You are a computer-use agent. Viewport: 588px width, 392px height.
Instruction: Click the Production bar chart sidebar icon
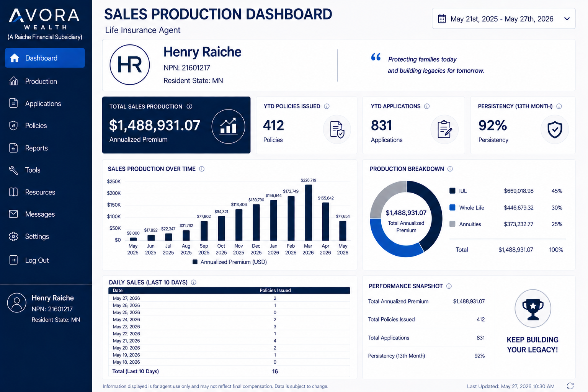pos(13,81)
